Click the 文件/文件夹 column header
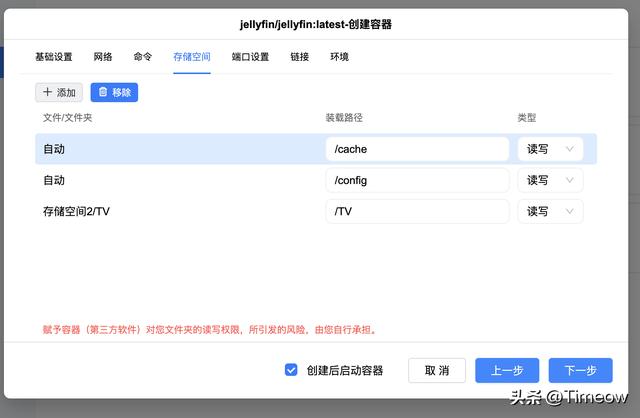The image size is (640, 418). [x=67, y=118]
